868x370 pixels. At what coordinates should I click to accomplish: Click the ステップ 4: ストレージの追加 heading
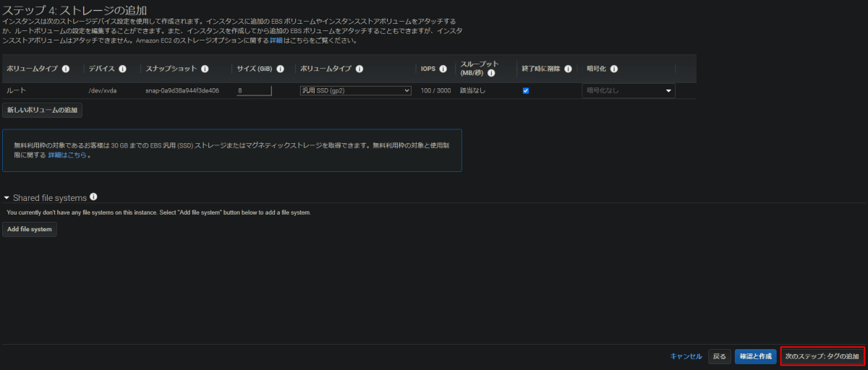pos(75,10)
